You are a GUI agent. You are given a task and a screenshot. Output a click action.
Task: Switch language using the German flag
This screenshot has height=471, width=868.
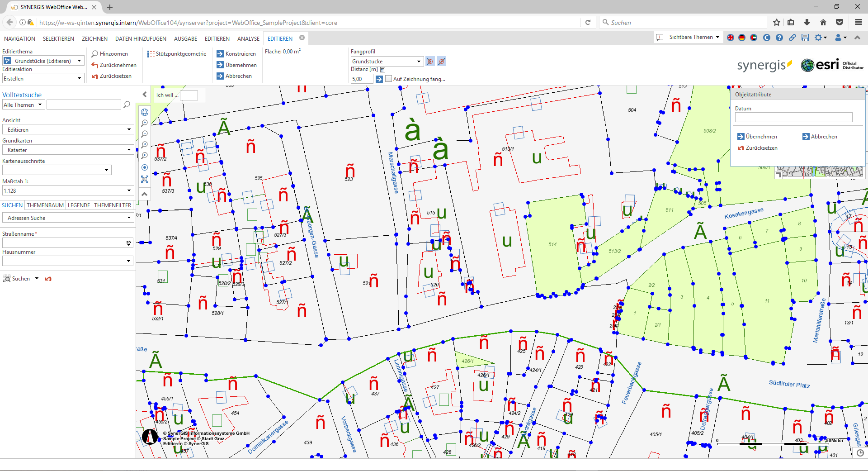742,38
